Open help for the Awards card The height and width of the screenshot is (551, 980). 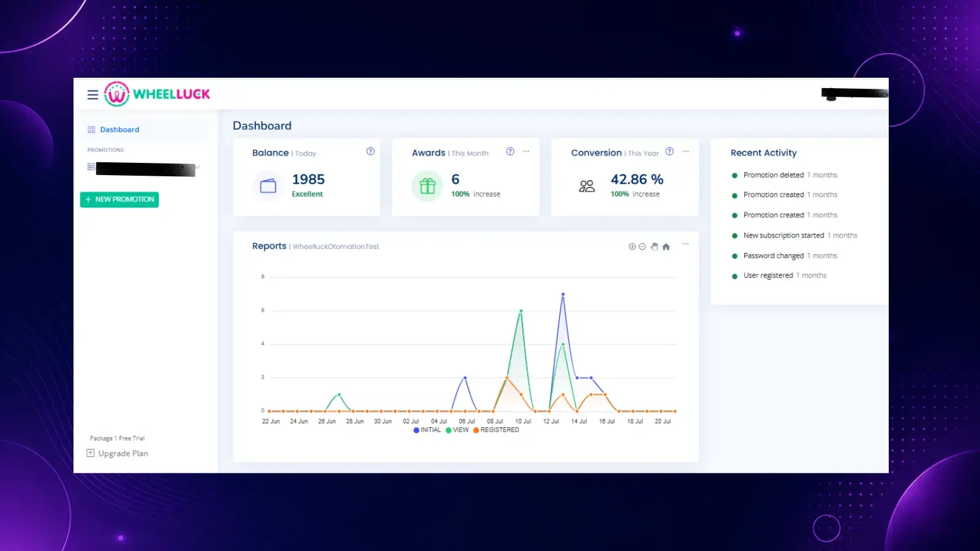[x=510, y=152]
